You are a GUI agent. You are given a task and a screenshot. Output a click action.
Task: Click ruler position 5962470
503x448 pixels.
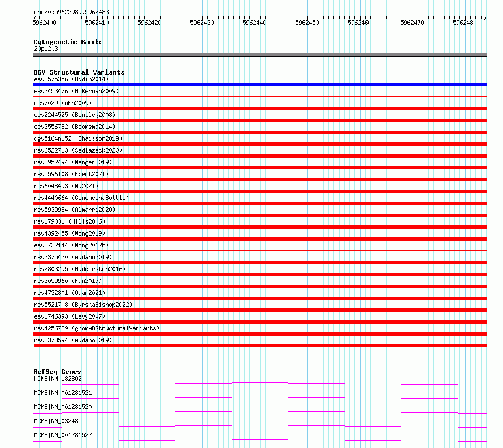pos(413,23)
